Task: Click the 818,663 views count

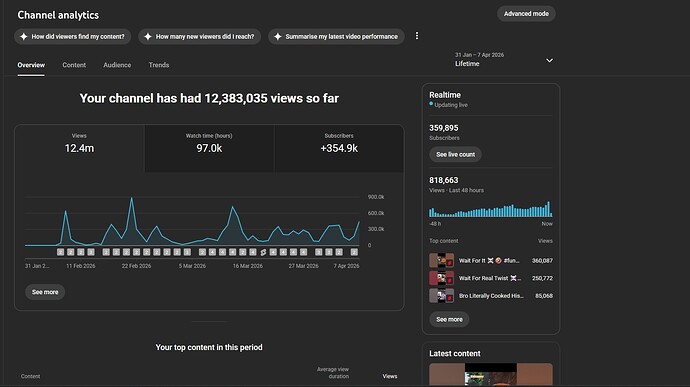Action: pos(444,180)
